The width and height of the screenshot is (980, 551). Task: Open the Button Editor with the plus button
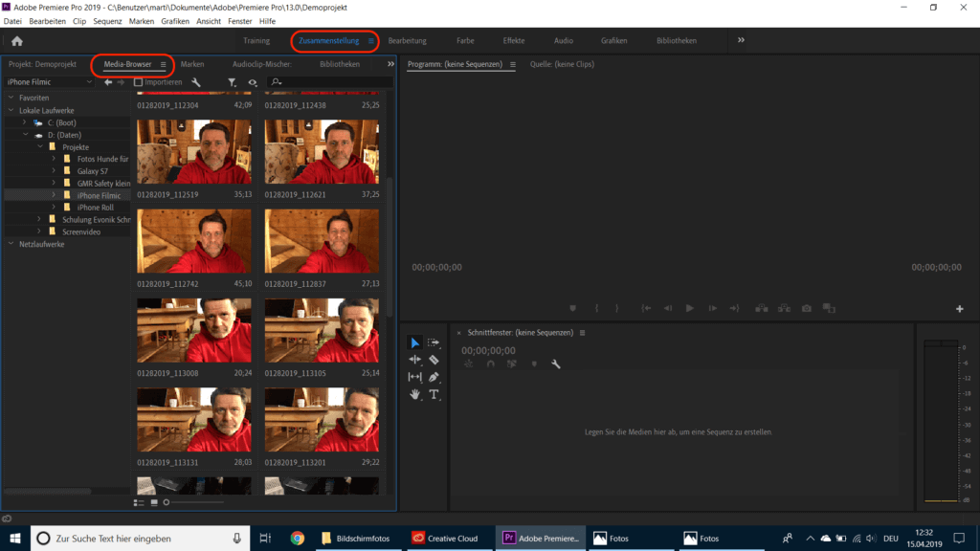[x=960, y=308]
